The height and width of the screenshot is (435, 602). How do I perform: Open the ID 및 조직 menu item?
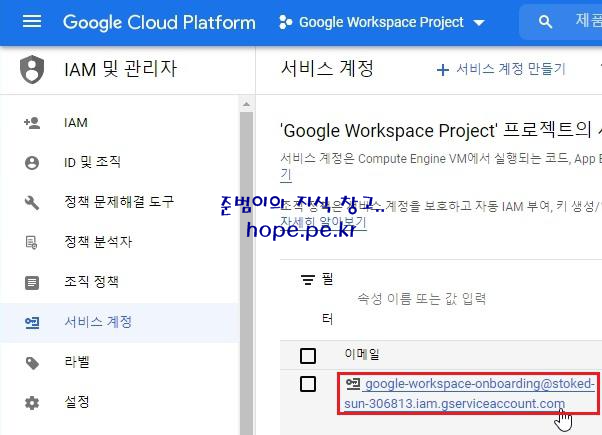tap(120, 162)
